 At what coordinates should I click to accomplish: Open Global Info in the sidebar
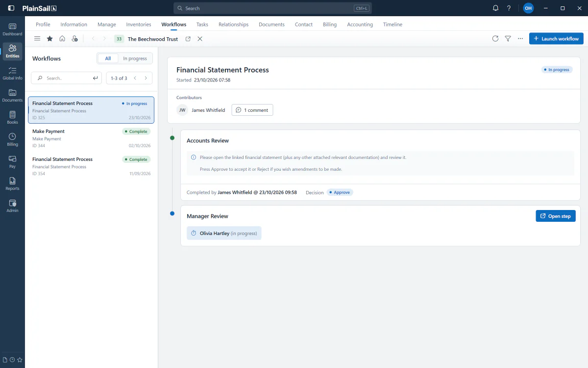click(12, 74)
